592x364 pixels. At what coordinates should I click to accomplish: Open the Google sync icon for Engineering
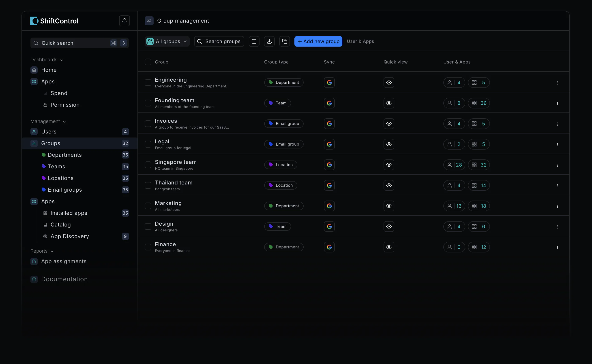(329, 83)
